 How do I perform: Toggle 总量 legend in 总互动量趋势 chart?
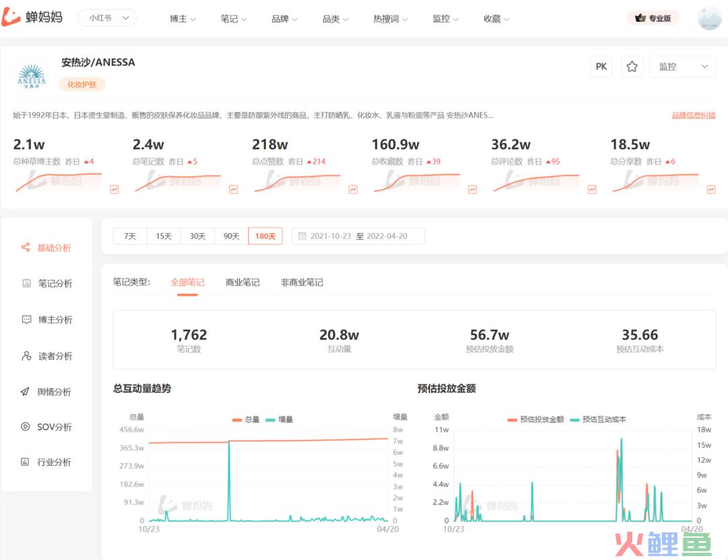click(246, 420)
